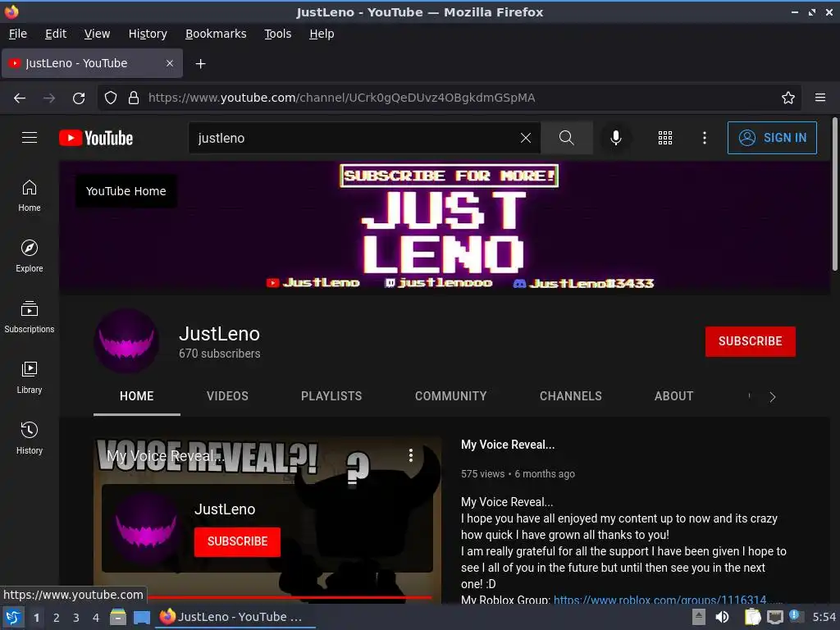Switch to workspace 1
The height and width of the screenshot is (630, 840).
coord(36,618)
